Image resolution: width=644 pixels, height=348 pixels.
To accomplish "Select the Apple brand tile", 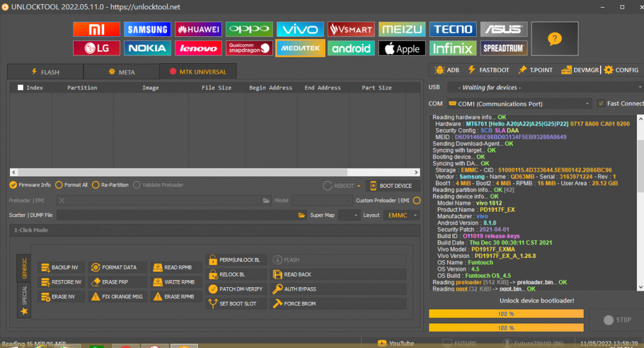I will (x=402, y=48).
